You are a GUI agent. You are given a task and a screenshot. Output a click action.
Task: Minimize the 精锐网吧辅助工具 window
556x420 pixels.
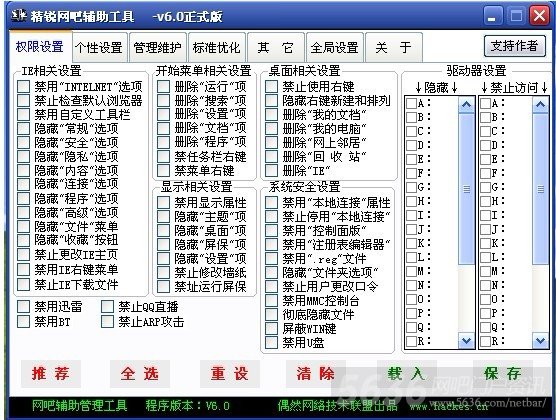[492, 16]
